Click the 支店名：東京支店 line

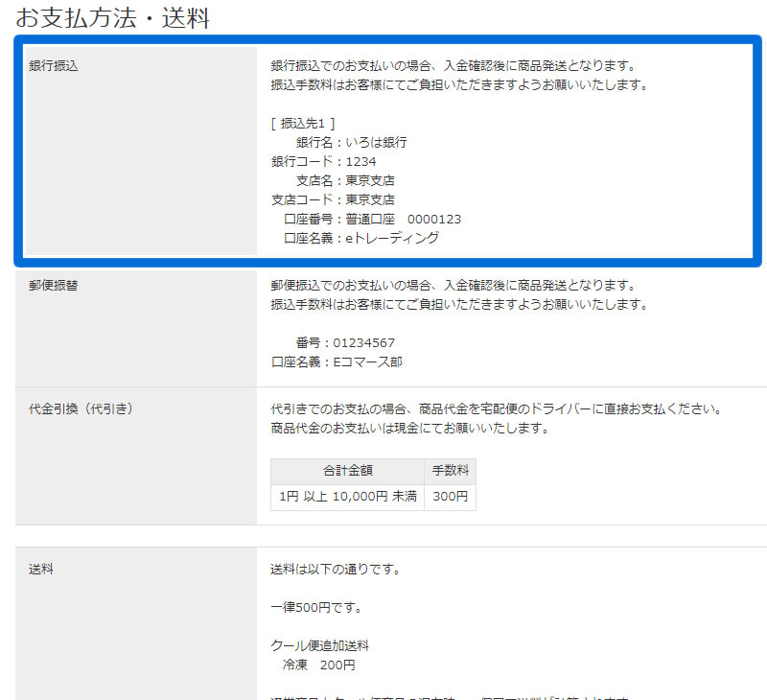click(x=345, y=181)
